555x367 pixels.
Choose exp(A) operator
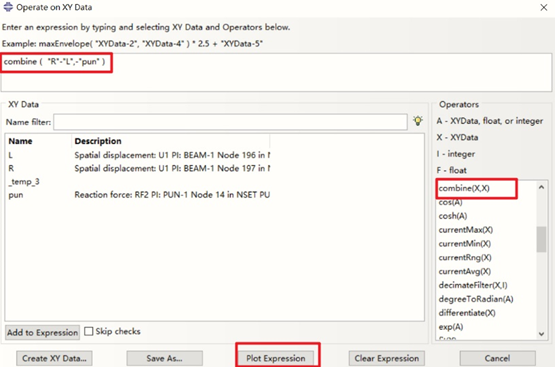(451, 327)
